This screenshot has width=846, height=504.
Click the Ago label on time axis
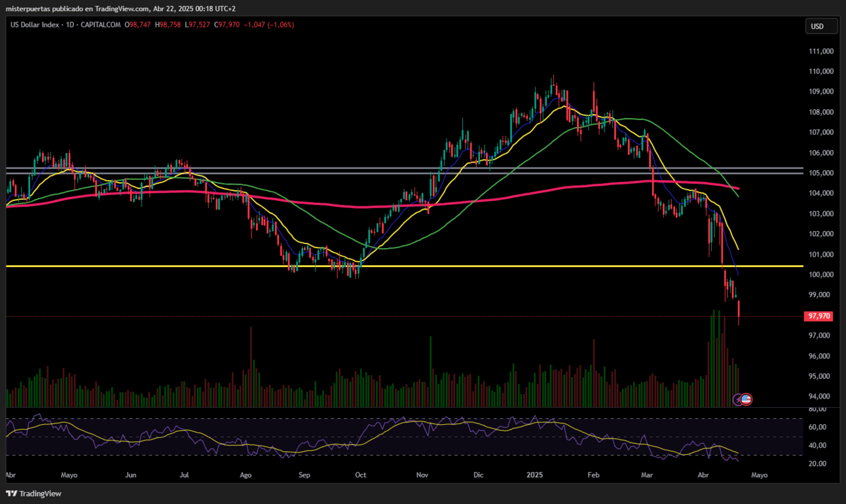tap(246, 475)
